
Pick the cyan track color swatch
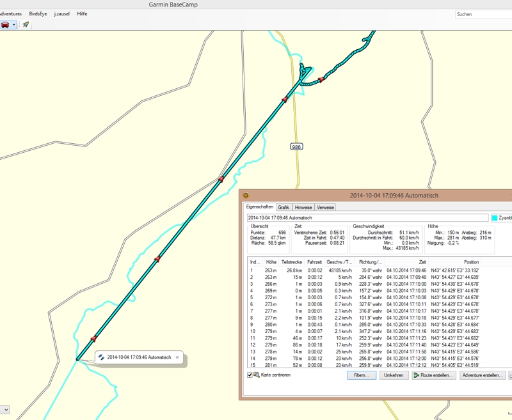pyautogui.click(x=495, y=218)
